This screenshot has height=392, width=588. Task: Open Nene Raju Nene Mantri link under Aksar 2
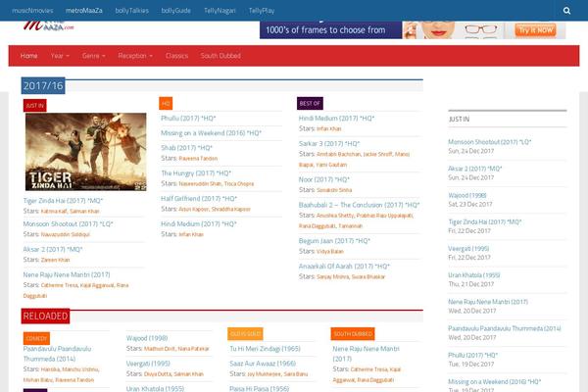pos(67,275)
